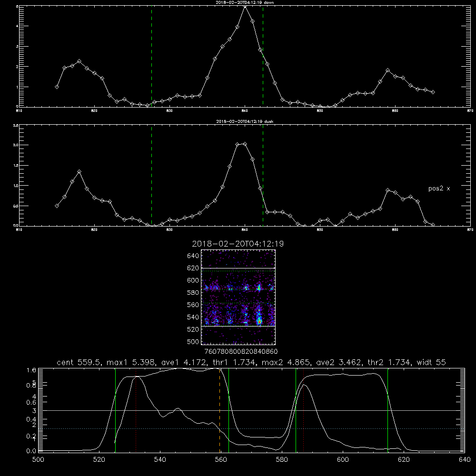Click the x-axis label '500' of the bottom plot

click(x=38, y=460)
